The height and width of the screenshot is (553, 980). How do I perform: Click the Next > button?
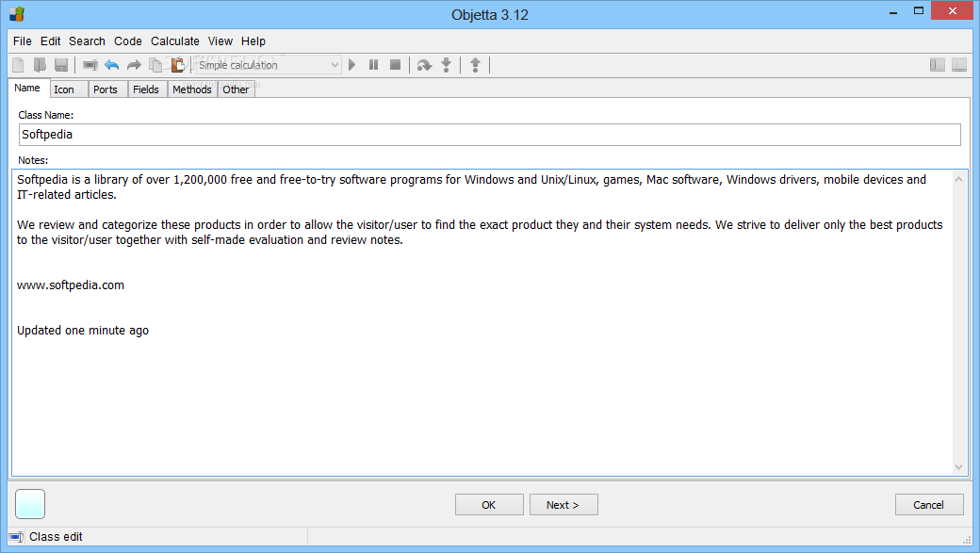[563, 505]
